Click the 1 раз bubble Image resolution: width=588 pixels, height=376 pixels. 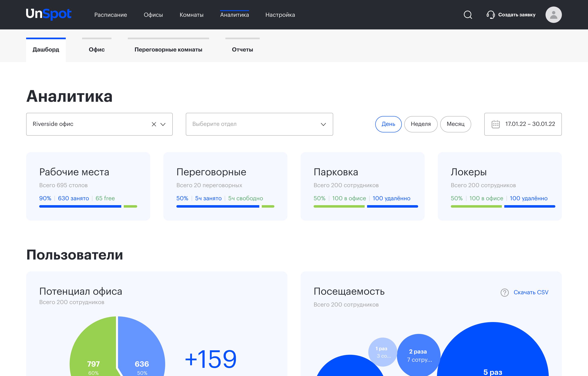pyautogui.click(x=383, y=352)
